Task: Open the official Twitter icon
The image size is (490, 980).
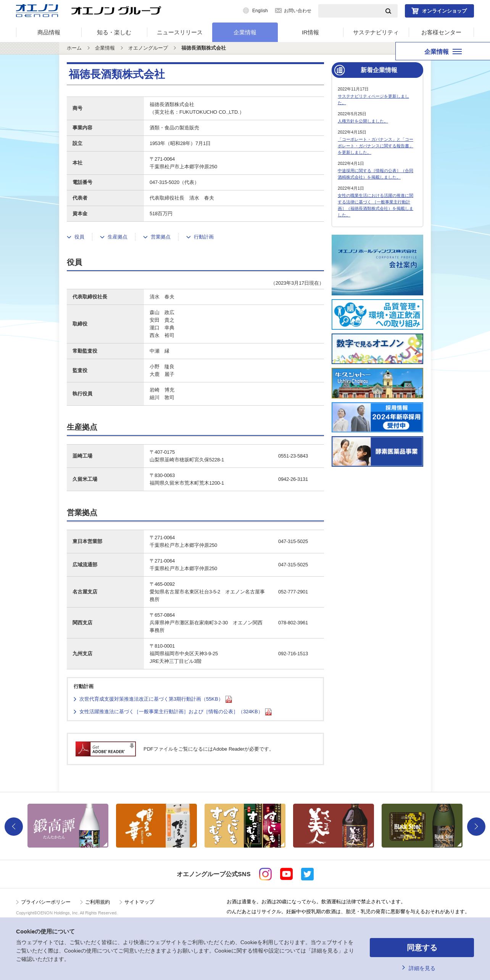Action: click(x=307, y=874)
